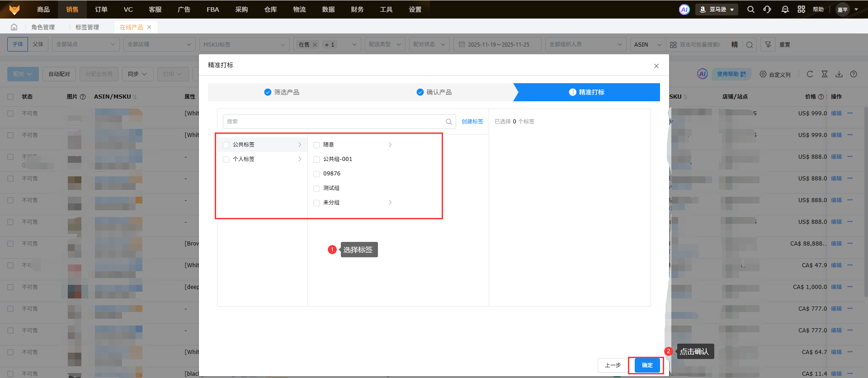This screenshot has height=378, width=868.
Task: Click the search icon in tag search box
Action: 448,122
